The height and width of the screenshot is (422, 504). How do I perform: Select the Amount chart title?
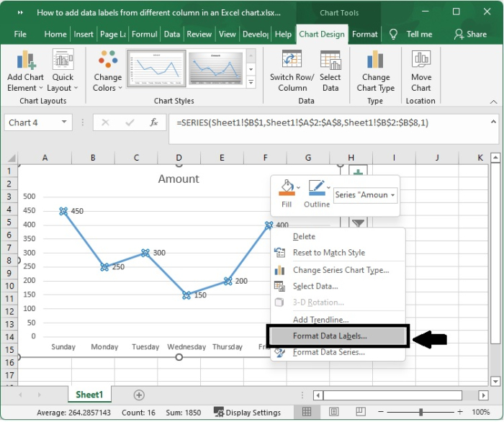point(179,179)
